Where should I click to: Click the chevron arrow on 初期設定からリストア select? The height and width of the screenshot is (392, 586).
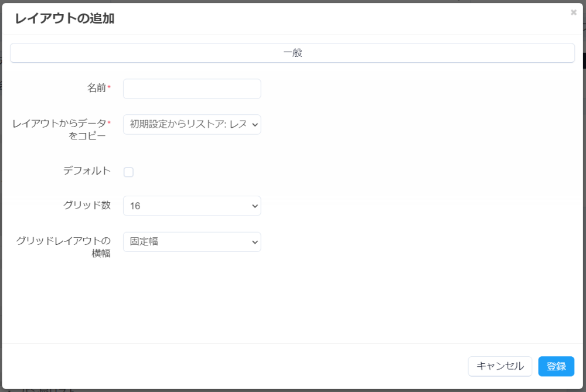[254, 124]
